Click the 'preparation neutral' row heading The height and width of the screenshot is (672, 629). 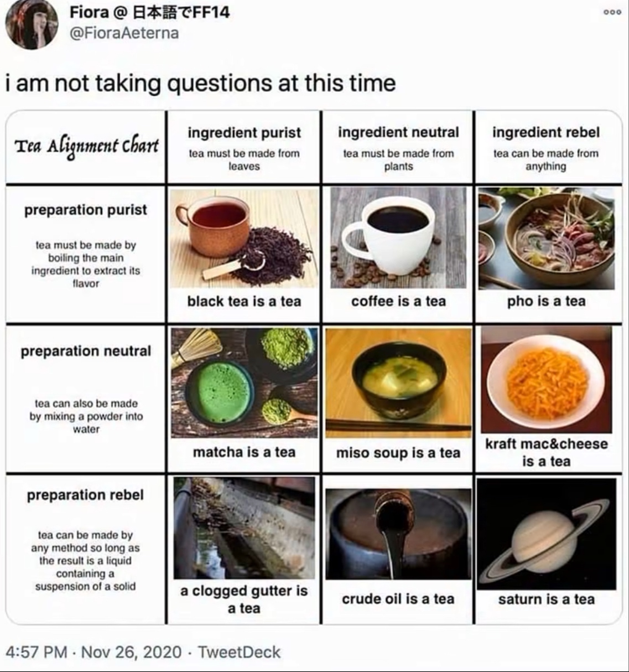tap(86, 351)
